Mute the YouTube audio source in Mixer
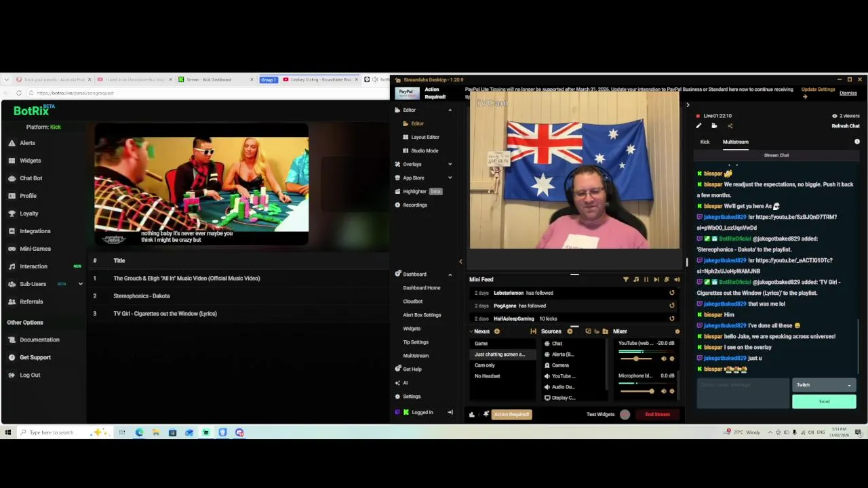 (x=664, y=359)
